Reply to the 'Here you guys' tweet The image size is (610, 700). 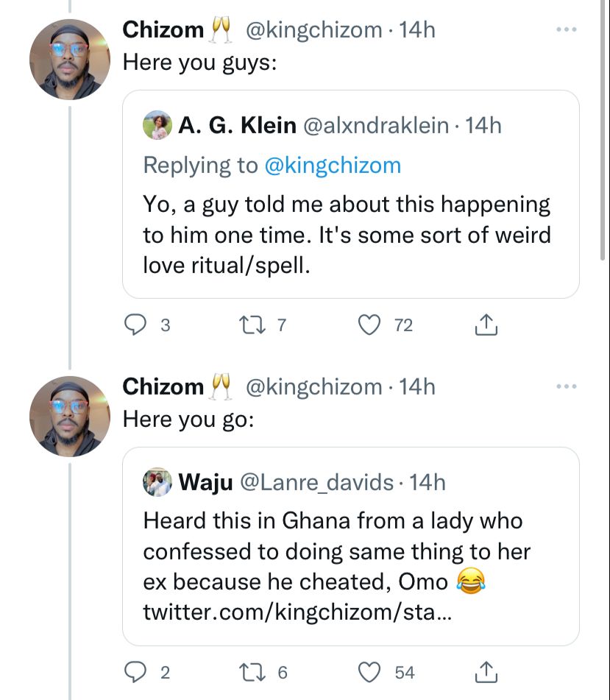tap(134, 325)
